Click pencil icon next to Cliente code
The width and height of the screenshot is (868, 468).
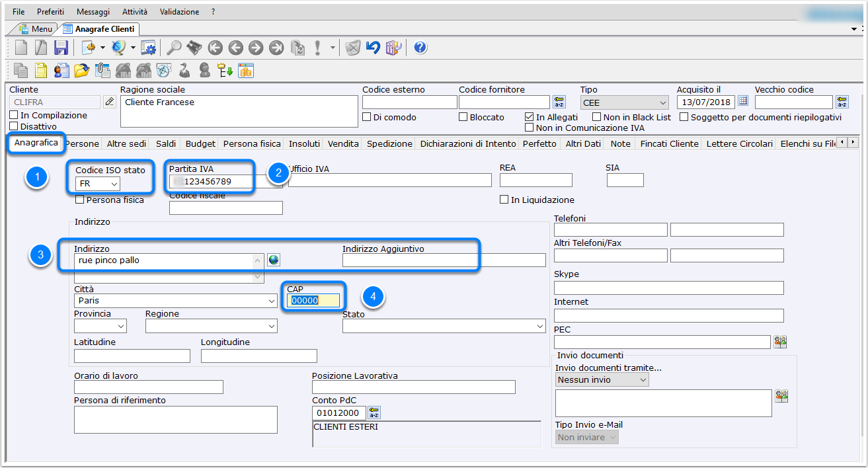[110, 102]
